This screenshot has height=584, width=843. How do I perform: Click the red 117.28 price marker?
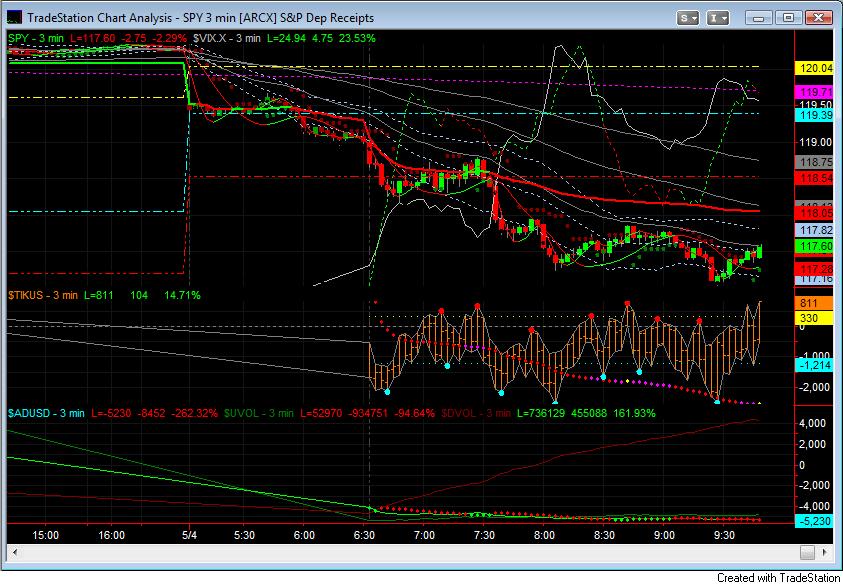[x=813, y=268]
